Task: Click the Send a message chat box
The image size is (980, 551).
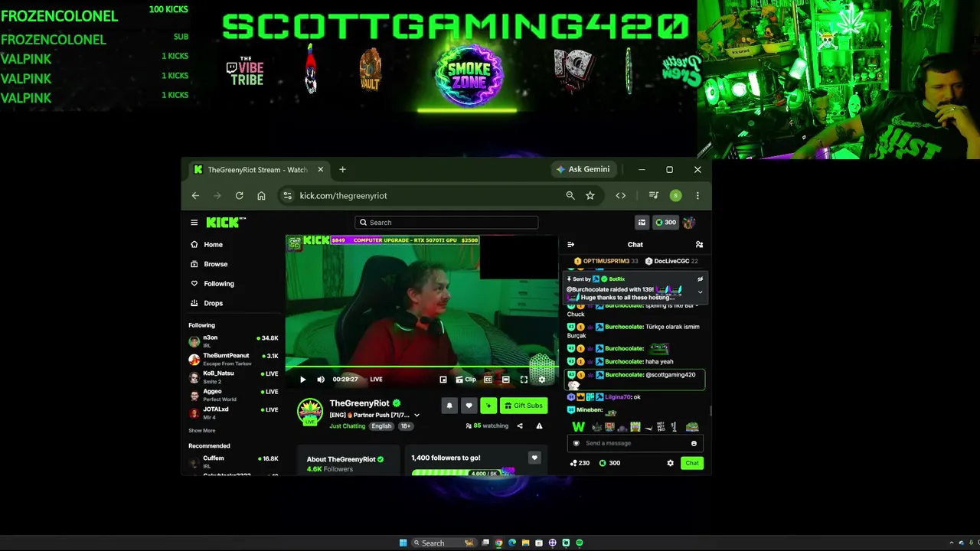Action: click(634, 443)
